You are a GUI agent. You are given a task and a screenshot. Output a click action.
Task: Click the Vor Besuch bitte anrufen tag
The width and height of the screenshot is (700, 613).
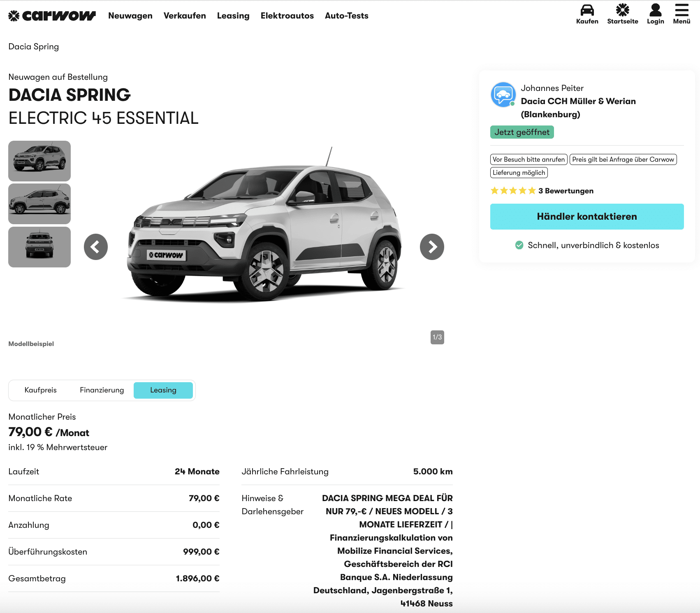[529, 159]
